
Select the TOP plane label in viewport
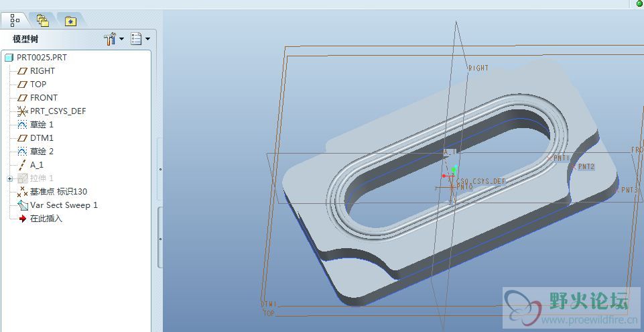pyautogui.click(x=269, y=313)
